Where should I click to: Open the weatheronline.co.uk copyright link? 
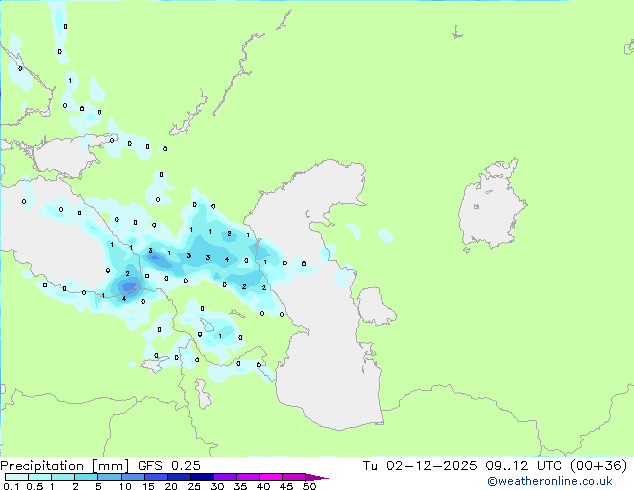coord(550,481)
